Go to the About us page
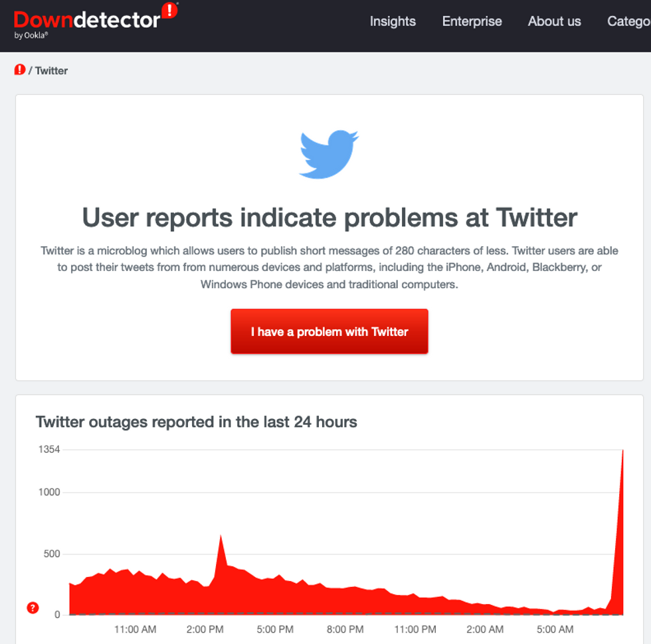Screen dimensions: 651x644 coord(554,21)
